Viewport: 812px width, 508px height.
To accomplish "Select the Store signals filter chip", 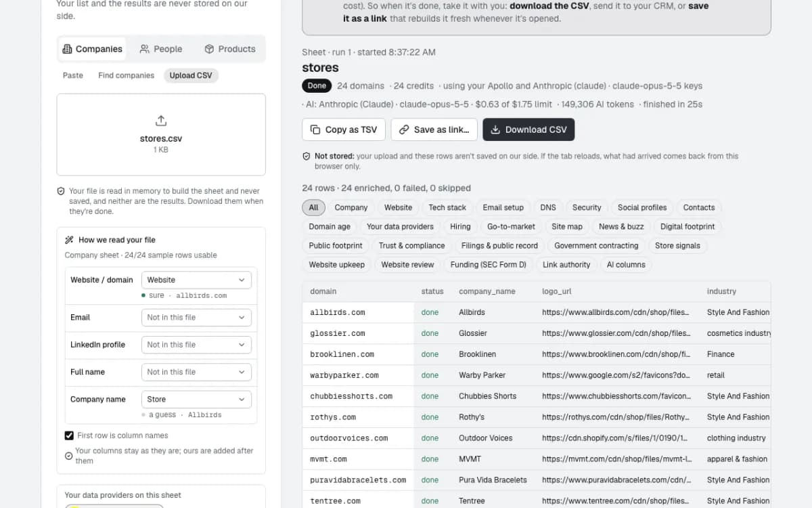I will coord(677,245).
